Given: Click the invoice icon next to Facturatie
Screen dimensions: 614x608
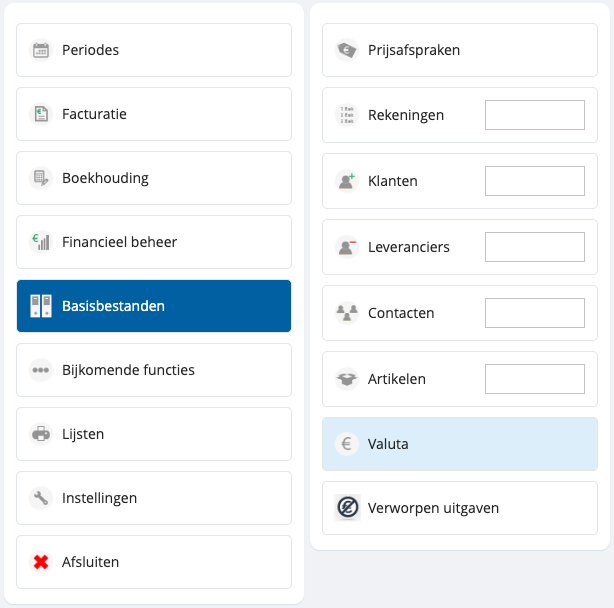Looking at the screenshot, I should pos(41,114).
